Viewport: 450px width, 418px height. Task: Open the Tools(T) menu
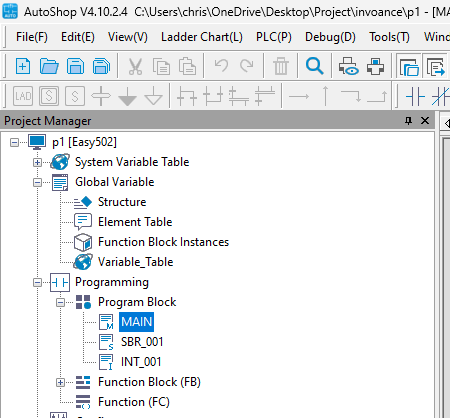click(x=389, y=37)
